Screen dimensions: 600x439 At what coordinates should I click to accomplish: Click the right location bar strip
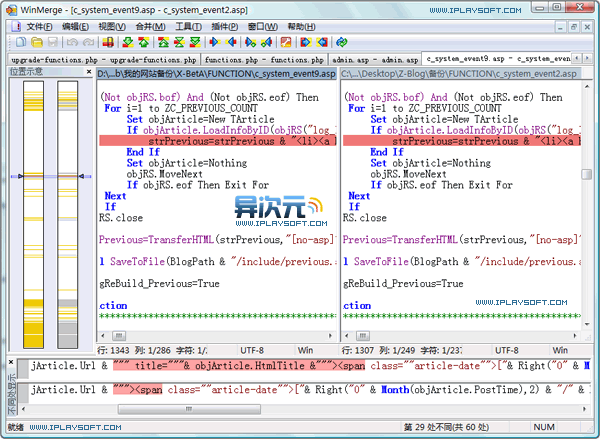[68, 214]
